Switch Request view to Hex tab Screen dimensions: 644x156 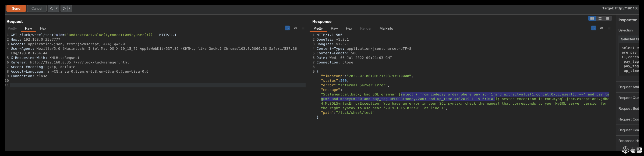(x=43, y=29)
